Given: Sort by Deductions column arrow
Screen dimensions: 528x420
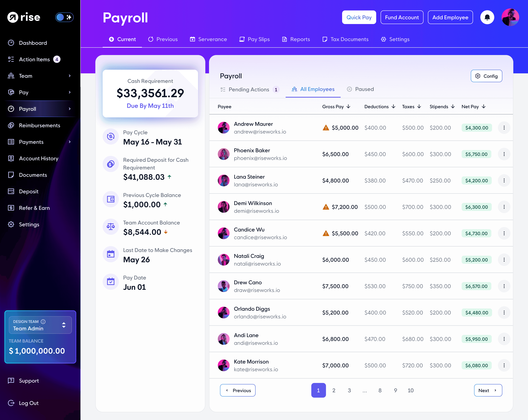Looking at the screenshot, I should point(393,106).
